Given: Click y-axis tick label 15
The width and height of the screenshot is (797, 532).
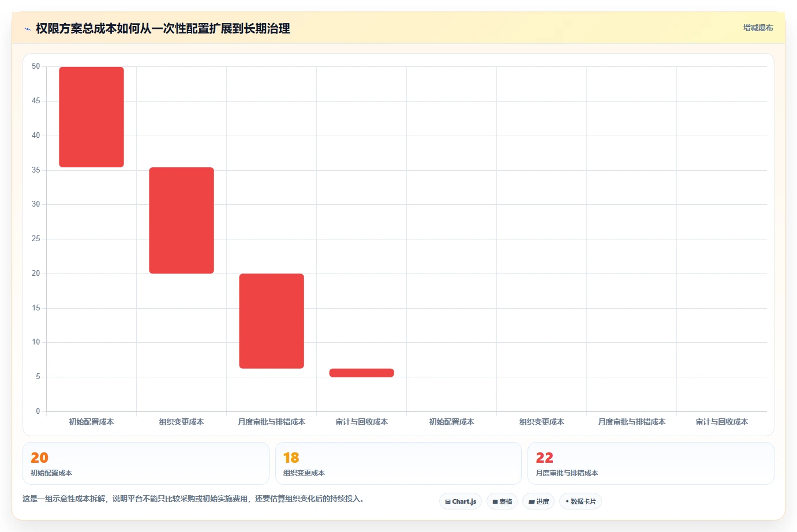Looking at the screenshot, I should (x=36, y=308).
